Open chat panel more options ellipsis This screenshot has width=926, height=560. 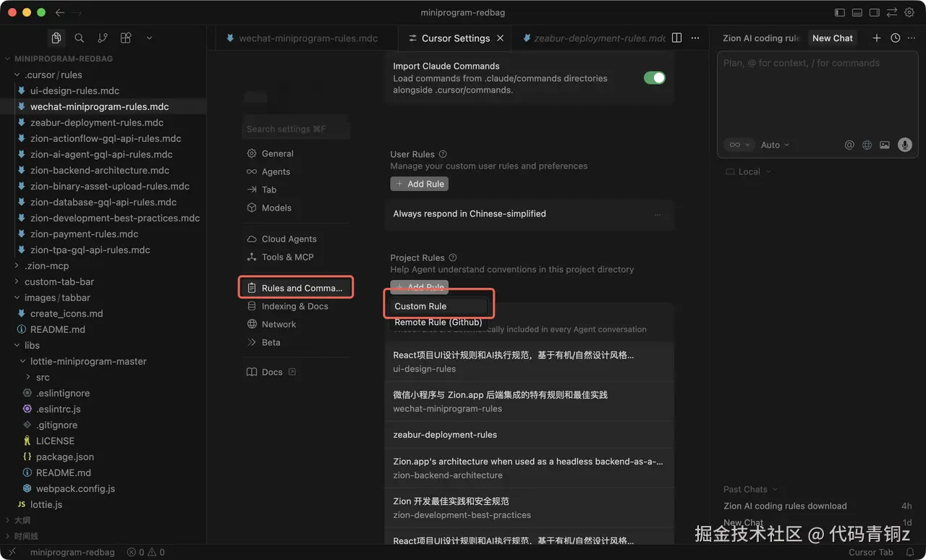pyautogui.click(x=912, y=38)
